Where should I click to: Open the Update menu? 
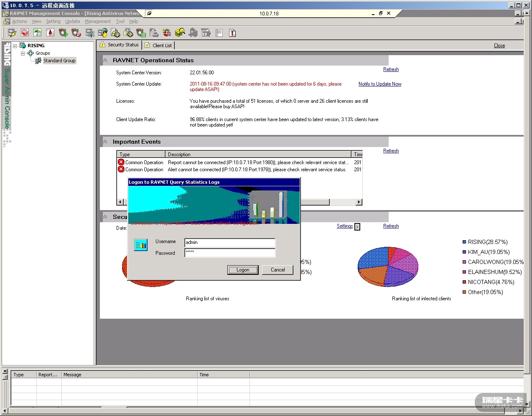click(72, 21)
